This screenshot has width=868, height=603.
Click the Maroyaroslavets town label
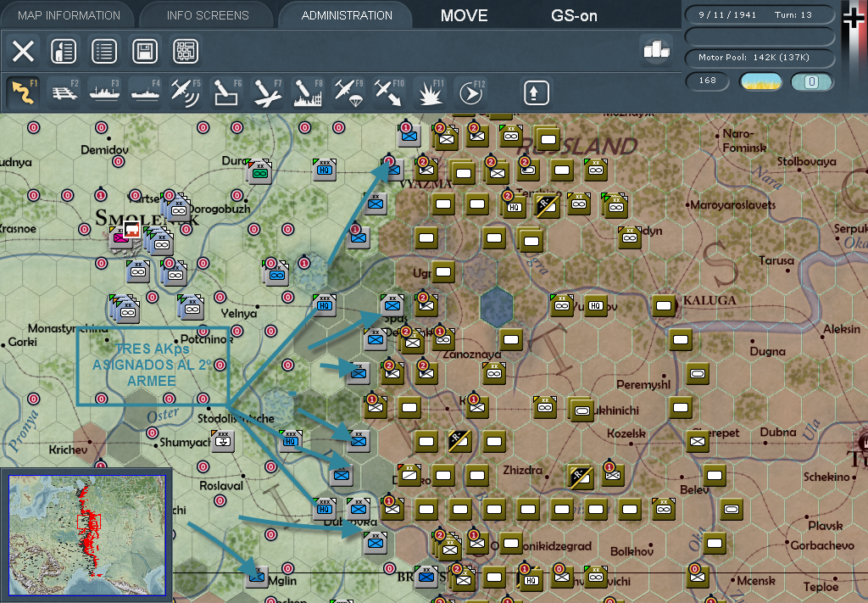733,205
